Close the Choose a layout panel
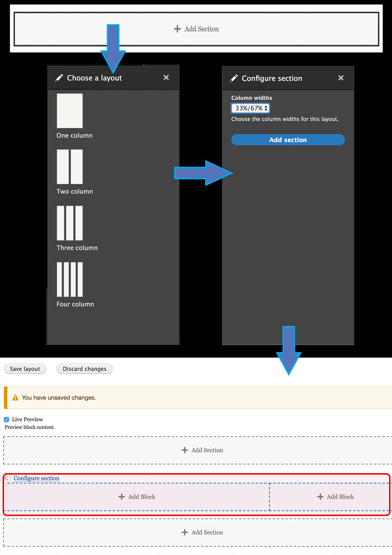 pos(166,77)
